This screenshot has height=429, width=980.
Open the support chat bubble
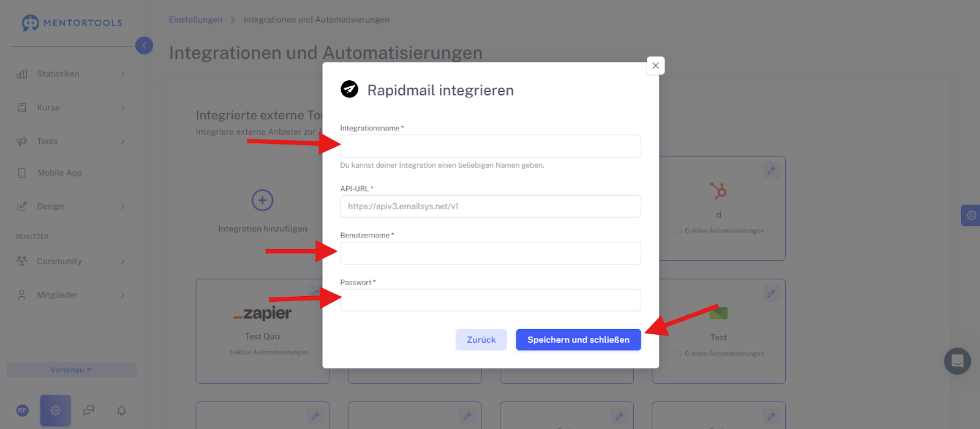click(x=957, y=361)
